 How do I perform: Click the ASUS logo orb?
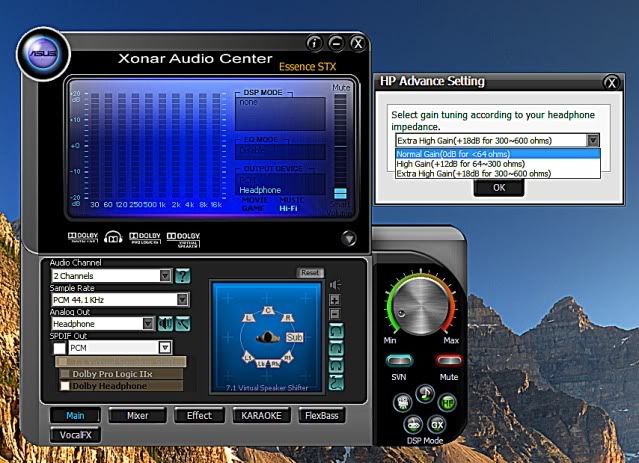43,53
